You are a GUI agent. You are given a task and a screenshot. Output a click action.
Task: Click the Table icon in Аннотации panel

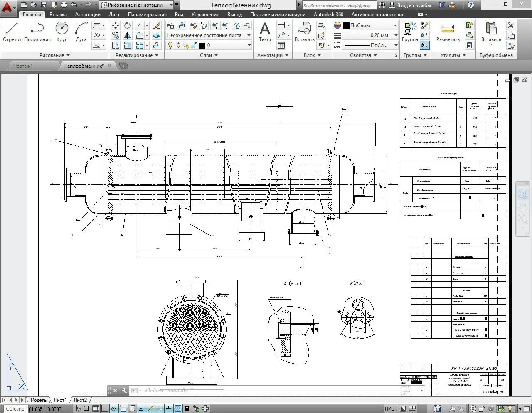click(x=281, y=45)
